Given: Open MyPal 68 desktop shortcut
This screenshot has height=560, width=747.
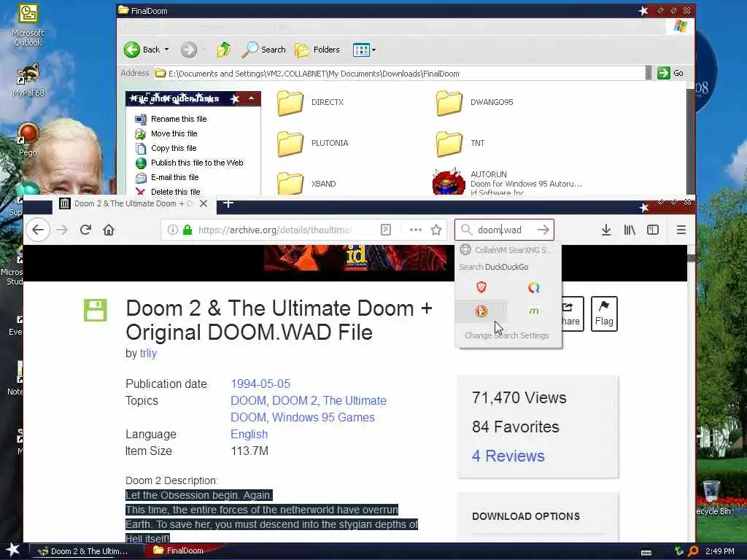Looking at the screenshot, I should [x=28, y=80].
